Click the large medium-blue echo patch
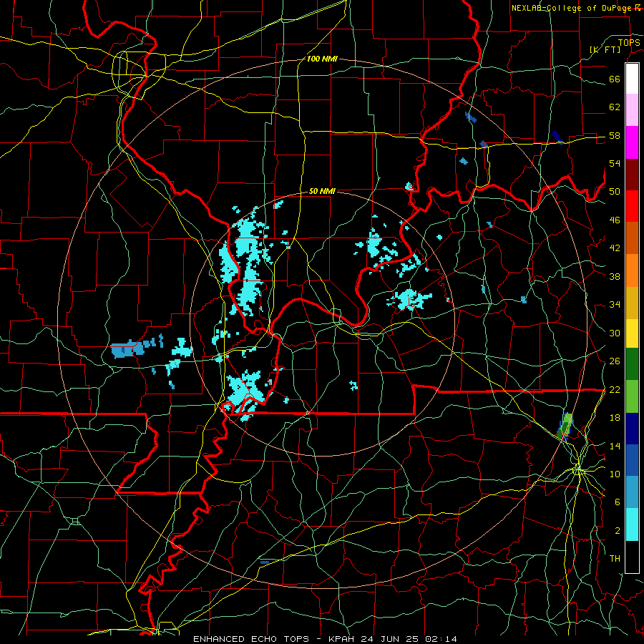The height and width of the screenshot is (644, 644). (127, 349)
